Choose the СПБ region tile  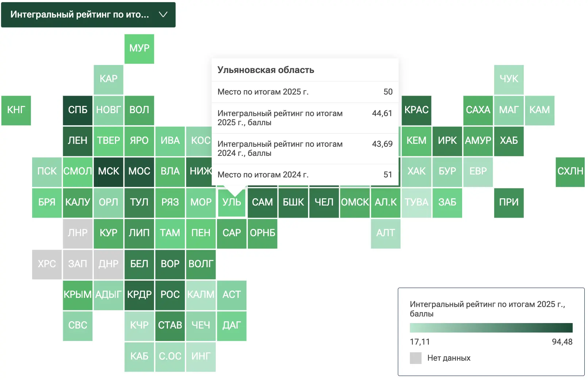[77, 111]
